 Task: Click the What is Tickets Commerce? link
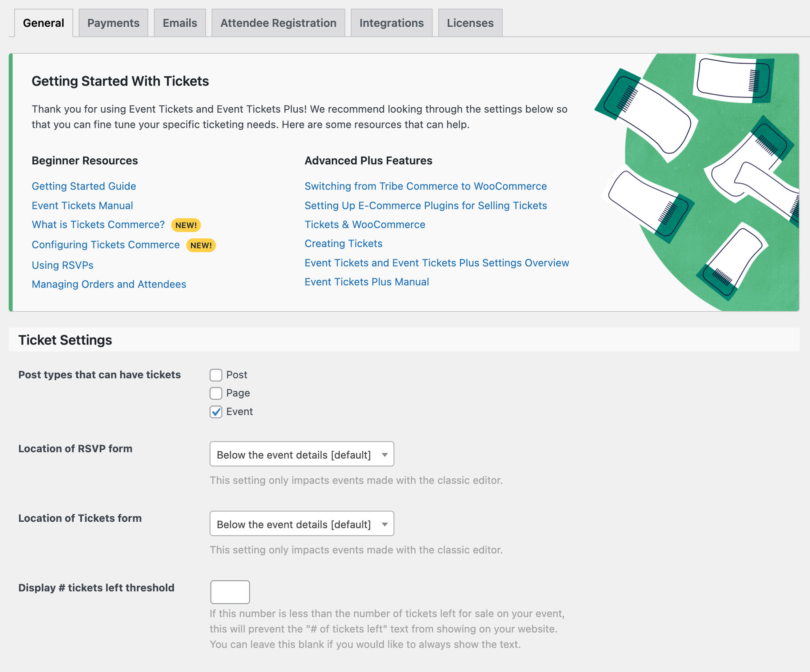click(98, 225)
